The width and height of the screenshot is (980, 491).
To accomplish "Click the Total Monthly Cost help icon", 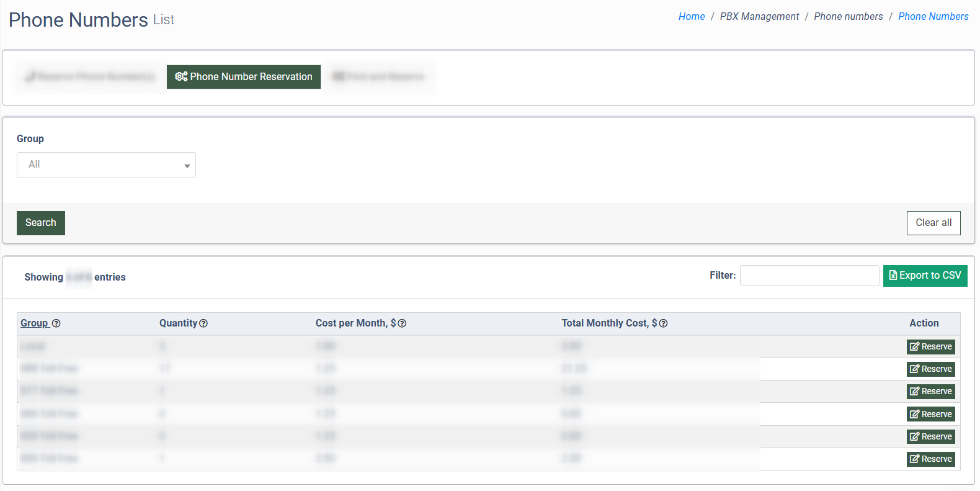I will (663, 323).
